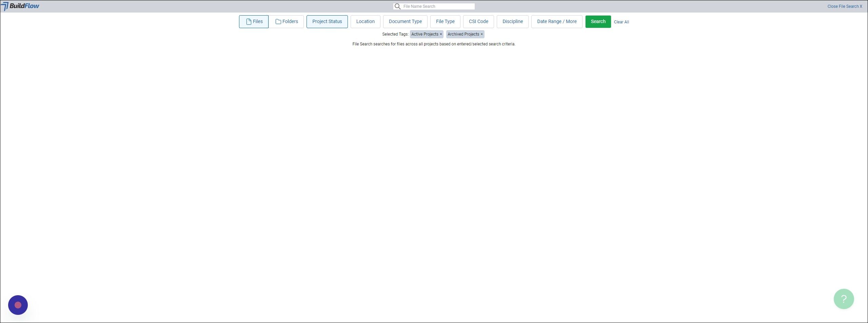
Task: Expand the Document Type filter
Action: [x=405, y=22]
